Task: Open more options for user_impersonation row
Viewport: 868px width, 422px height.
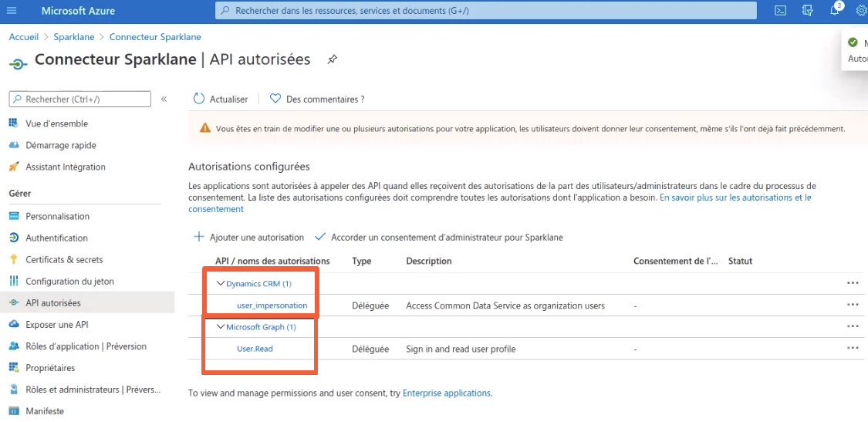Action: [853, 305]
